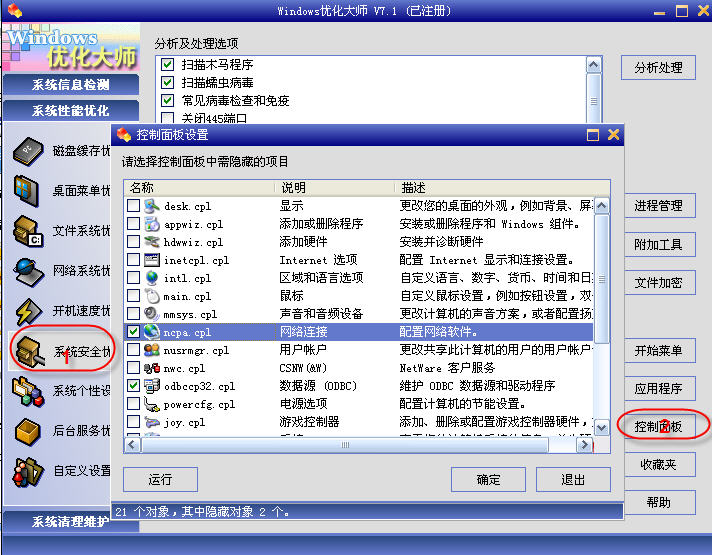Check the desk.cpl checkbox to hide it
712x555 pixels.
pyautogui.click(x=133, y=206)
